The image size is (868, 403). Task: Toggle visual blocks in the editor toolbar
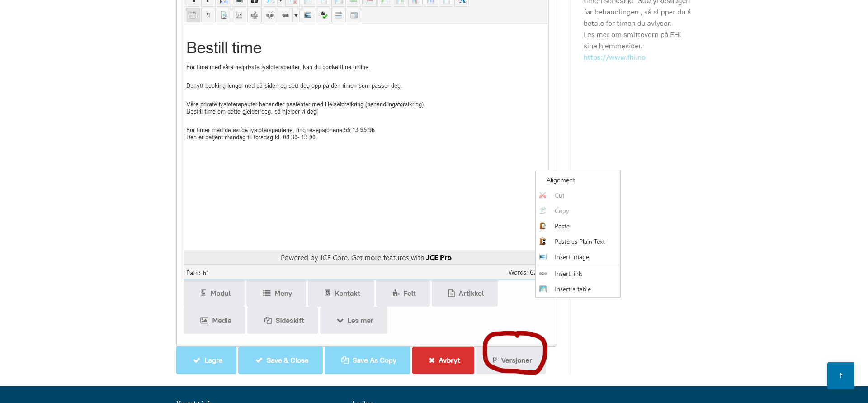coord(193,15)
